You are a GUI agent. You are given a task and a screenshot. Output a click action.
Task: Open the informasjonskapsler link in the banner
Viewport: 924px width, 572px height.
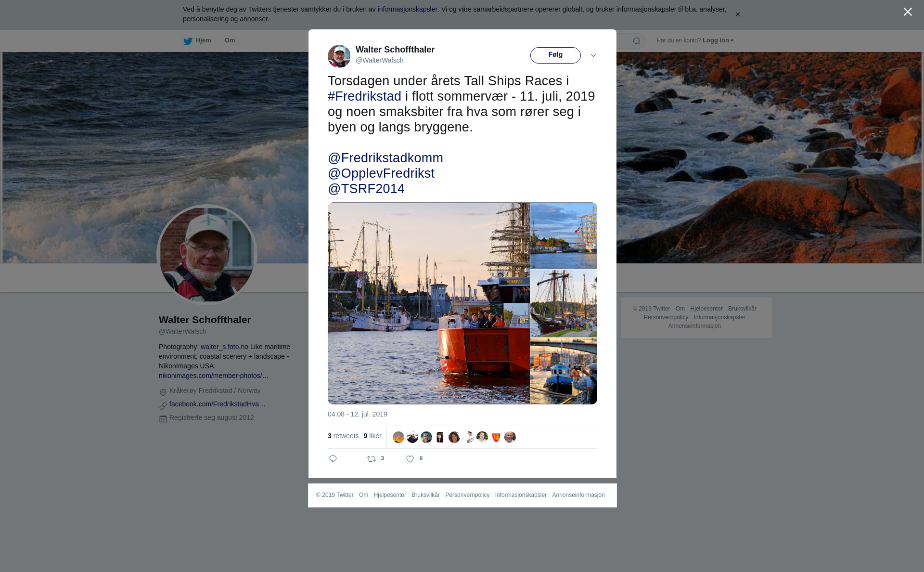(407, 9)
